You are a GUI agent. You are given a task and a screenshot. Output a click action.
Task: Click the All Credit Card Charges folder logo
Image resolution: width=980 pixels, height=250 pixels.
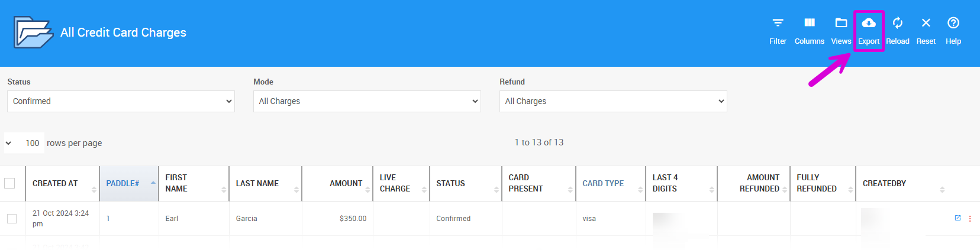click(x=33, y=32)
